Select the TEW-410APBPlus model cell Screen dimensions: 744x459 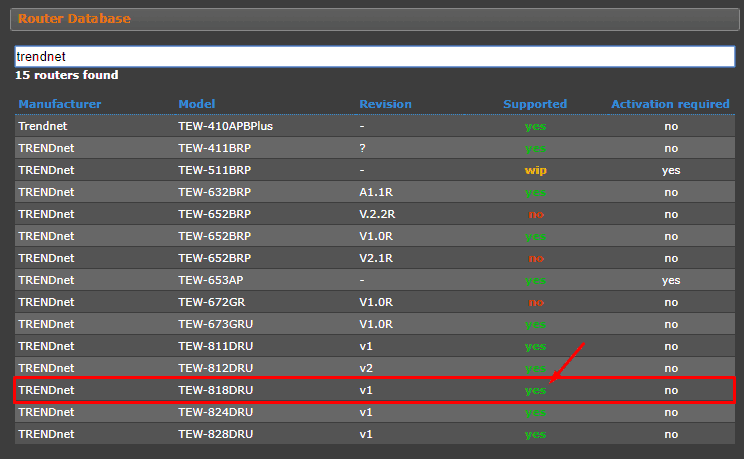point(225,126)
